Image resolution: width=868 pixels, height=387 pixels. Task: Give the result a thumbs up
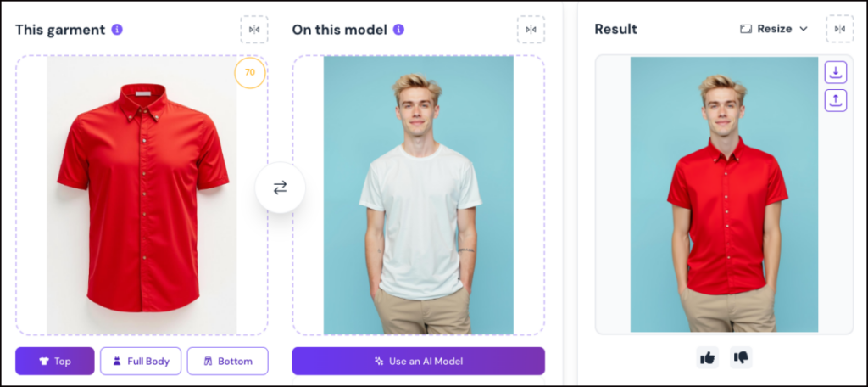tap(707, 357)
